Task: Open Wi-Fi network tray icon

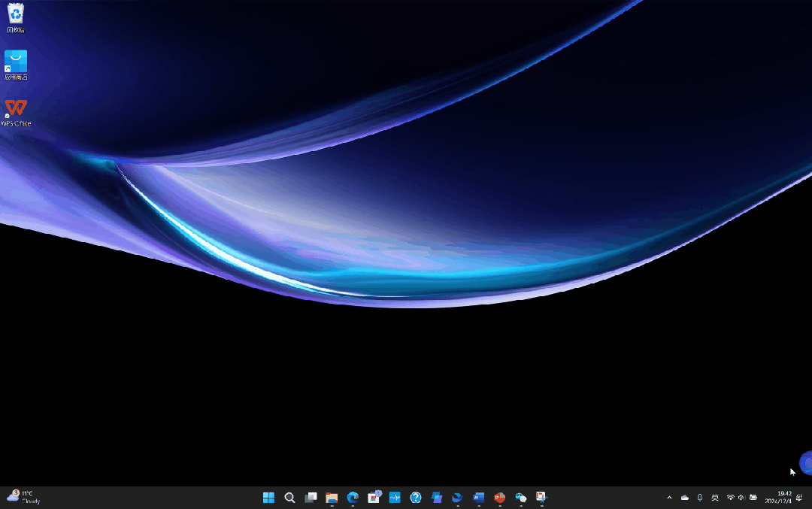Action: (x=730, y=498)
